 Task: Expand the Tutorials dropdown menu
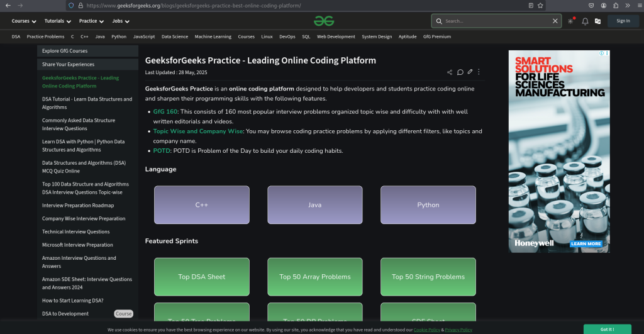pyautogui.click(x=57, y=21)
